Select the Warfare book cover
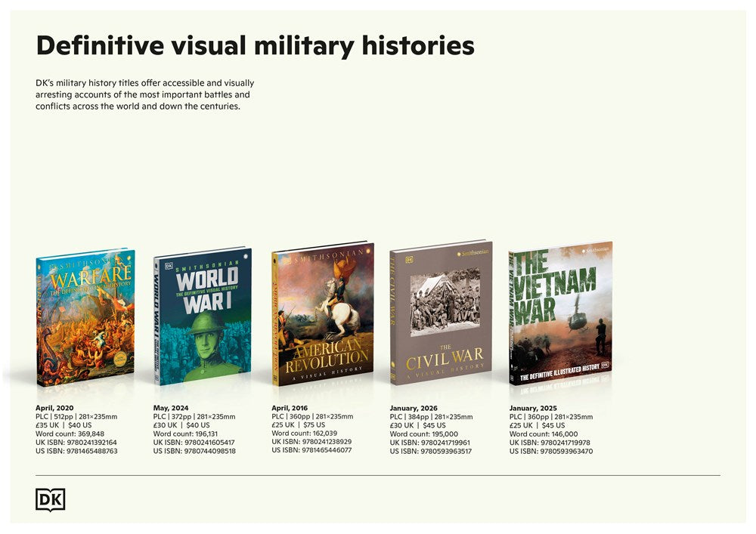Screen dimensions: 756x534 (x=85, y=316)
